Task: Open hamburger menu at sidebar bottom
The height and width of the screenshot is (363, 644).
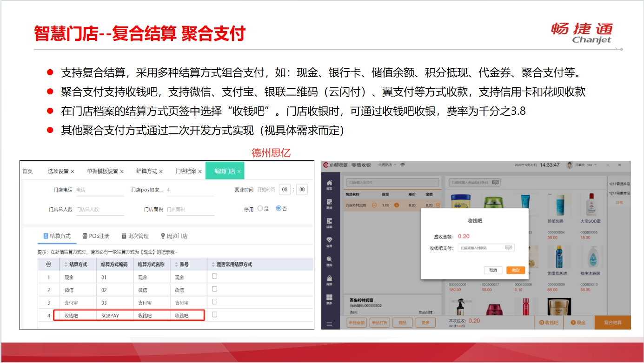Action: pos(330,324)
